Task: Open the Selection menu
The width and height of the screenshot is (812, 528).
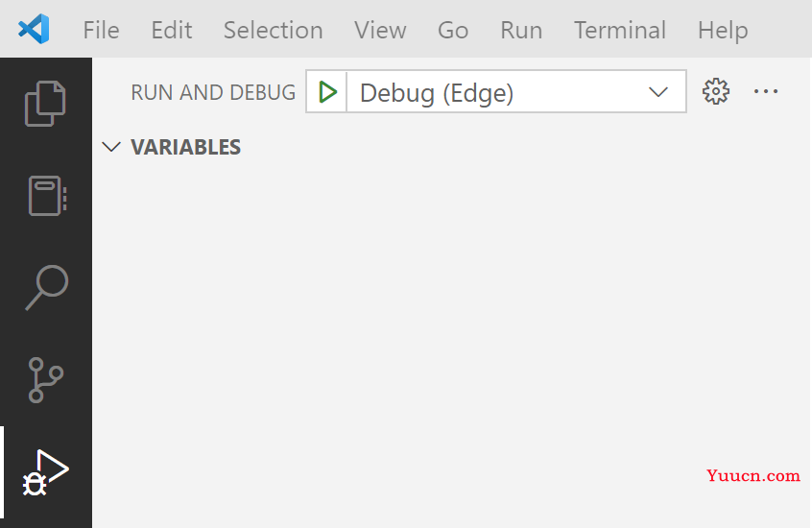Action: (x=273, y=30)
